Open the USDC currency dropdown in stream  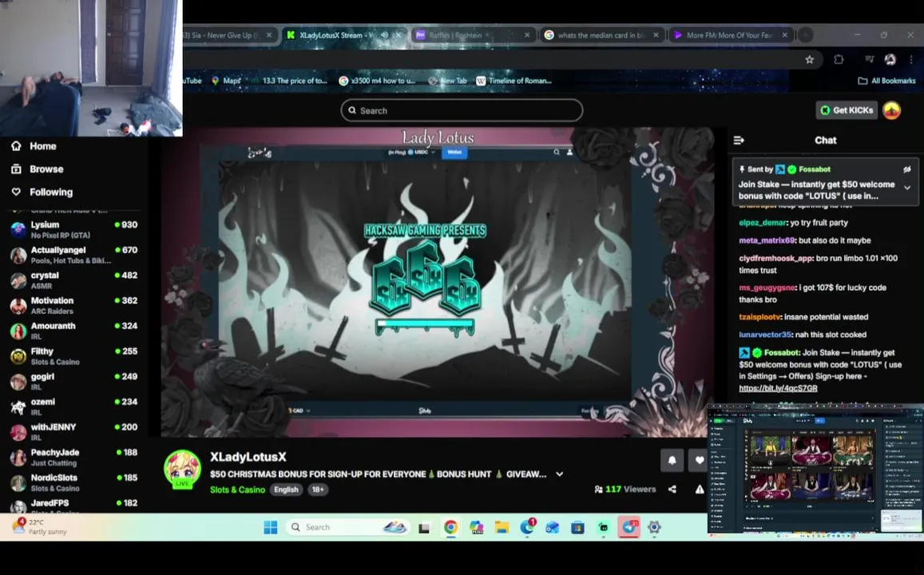coord(422,152)
